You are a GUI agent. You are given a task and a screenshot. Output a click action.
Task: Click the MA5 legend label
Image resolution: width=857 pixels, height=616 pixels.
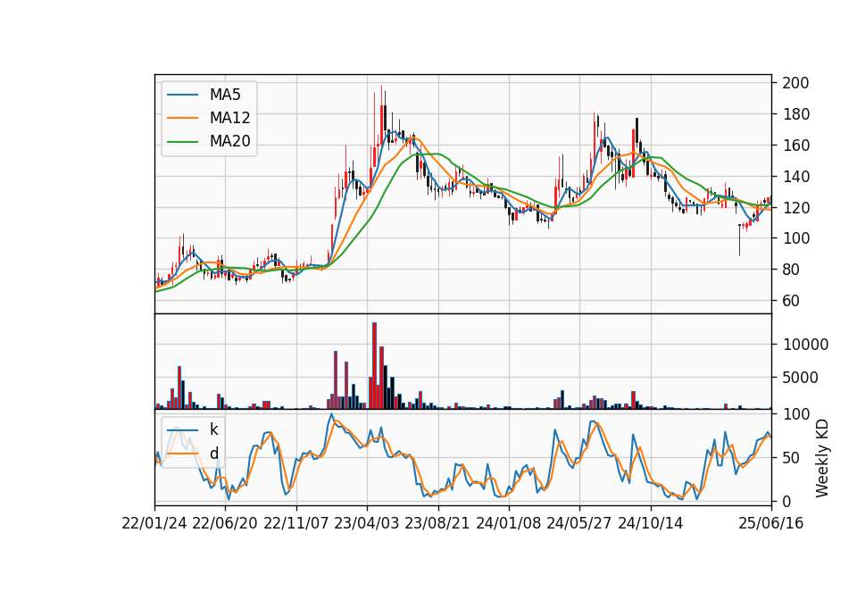225,95
